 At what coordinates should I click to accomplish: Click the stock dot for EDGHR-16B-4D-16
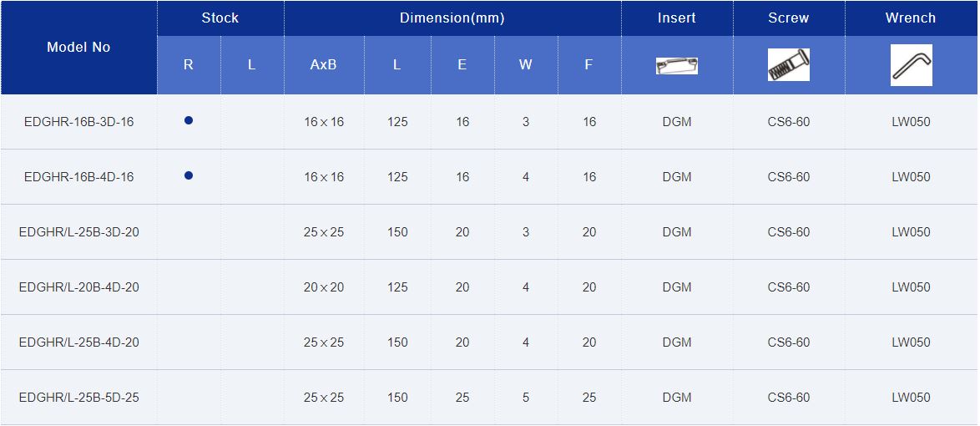[x=189, y=175]
